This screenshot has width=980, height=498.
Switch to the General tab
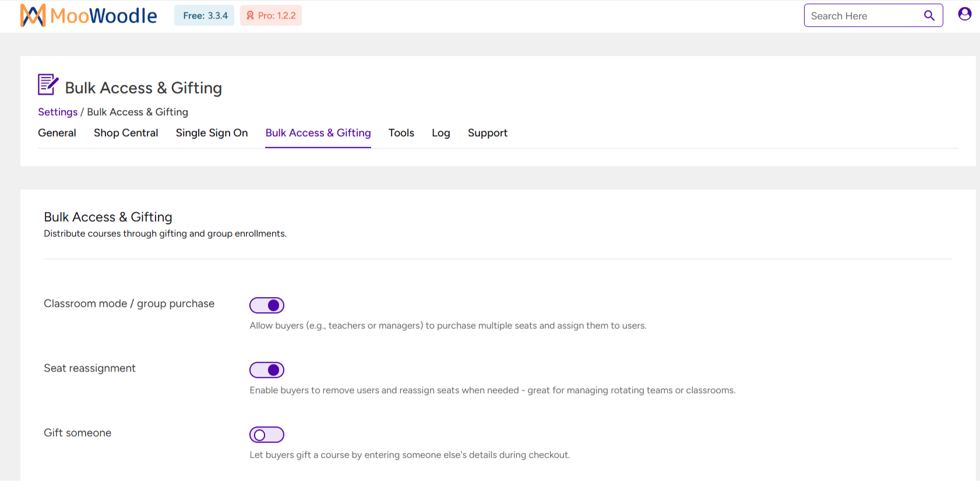[57, 133]
